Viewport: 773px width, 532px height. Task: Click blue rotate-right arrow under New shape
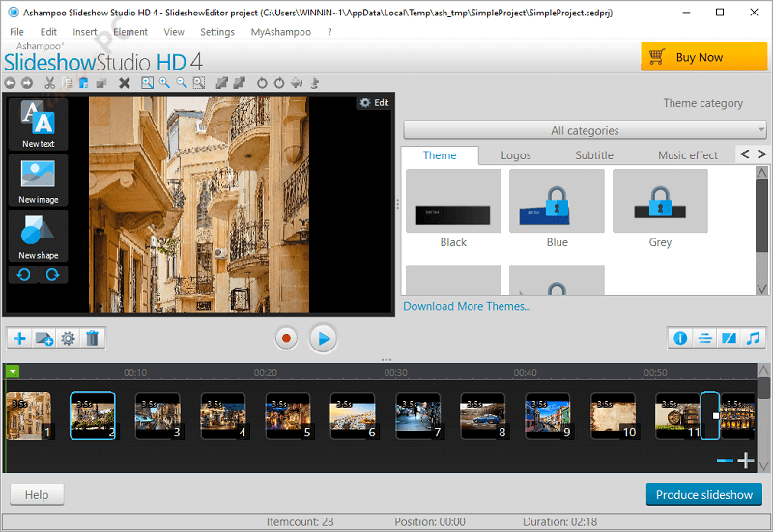pos(53,274)
